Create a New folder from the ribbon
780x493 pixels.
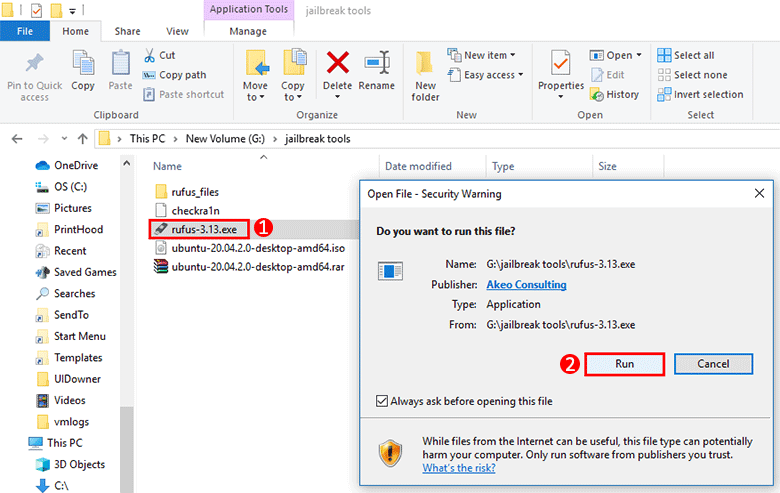tap(425, 76)
